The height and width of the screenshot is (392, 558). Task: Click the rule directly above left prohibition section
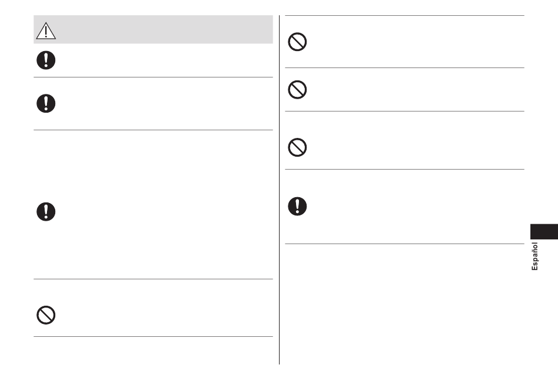[x=153, y=279]
